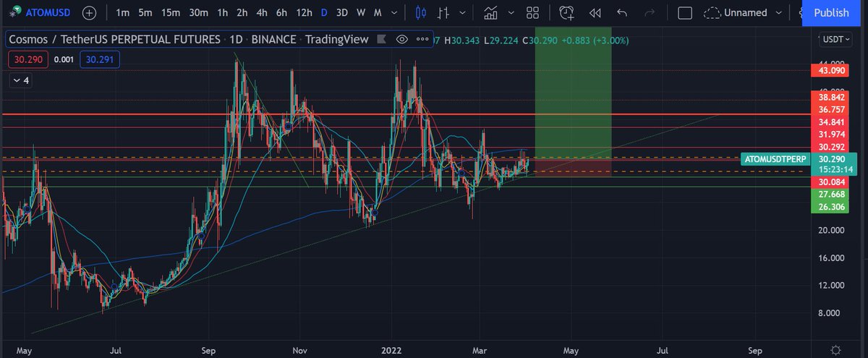Click the add symbol plus icon
Screen dimensions: 868x358
88,13
